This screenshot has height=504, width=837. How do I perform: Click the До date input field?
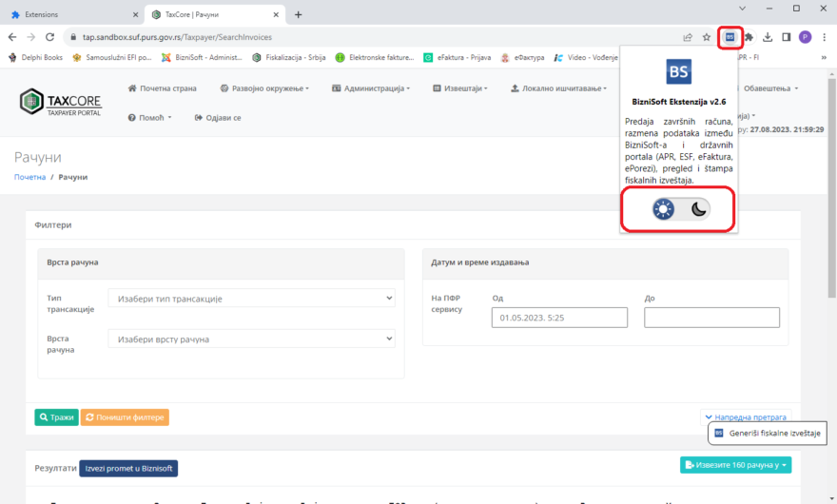coord(711,318)
